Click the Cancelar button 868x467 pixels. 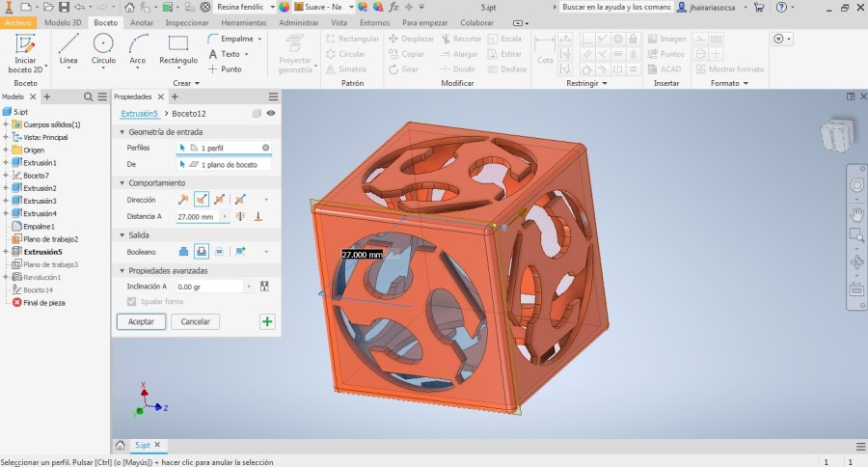tap(196, 322)
